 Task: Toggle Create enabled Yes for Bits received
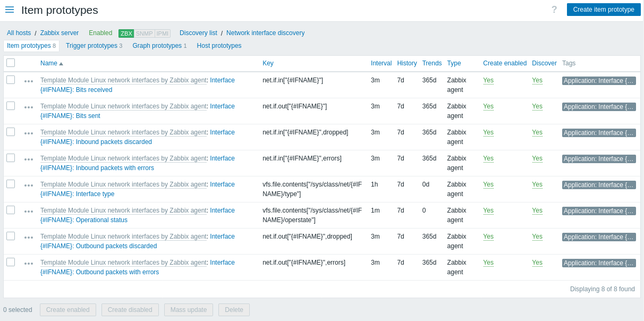point(488,80)
